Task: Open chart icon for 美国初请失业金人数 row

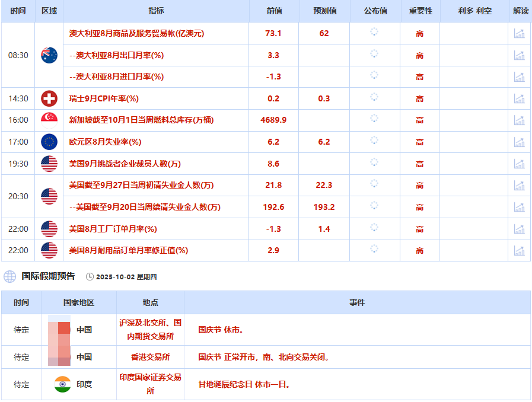Action: click(x=519, y=185)
